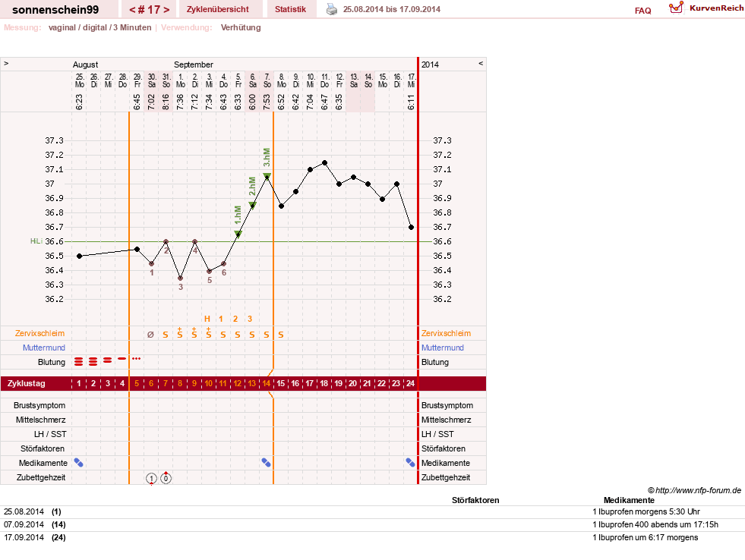Click the left Zervixschleim row label
The image size is (745, 560).
click(x=40, y=333)
